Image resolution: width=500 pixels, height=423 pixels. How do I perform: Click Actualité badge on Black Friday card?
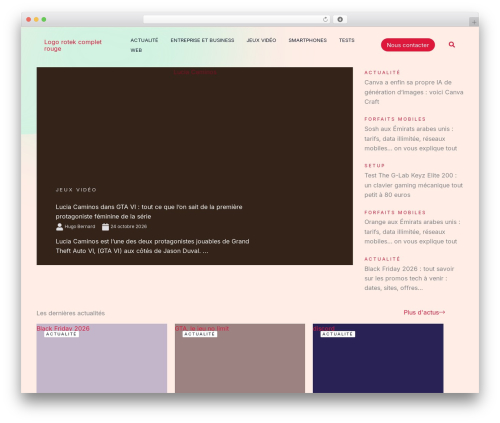point(61,334)
